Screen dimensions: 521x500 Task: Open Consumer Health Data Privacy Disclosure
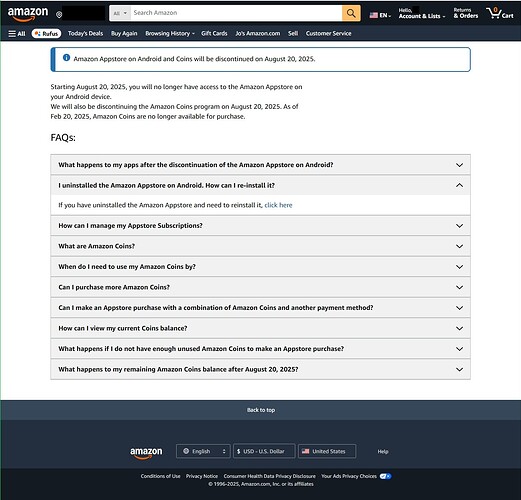[x=269, y=476]
